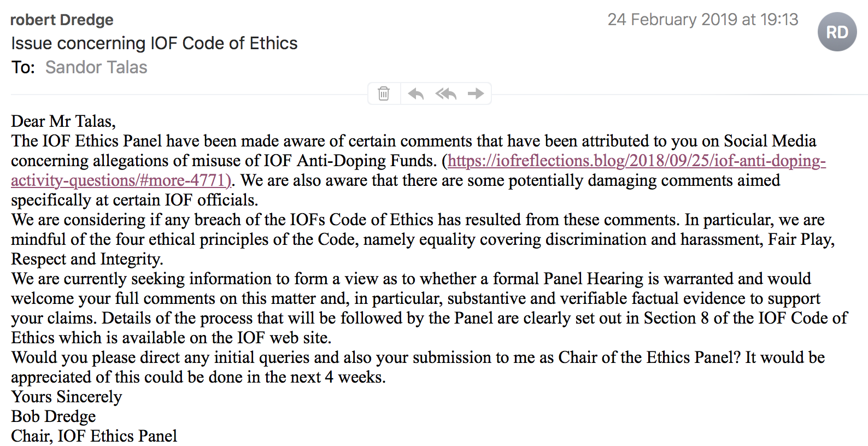This screenshot has height=446, width=868.
Task: Click the line "Respect and Integrity."
Action: tap(87, 259)
